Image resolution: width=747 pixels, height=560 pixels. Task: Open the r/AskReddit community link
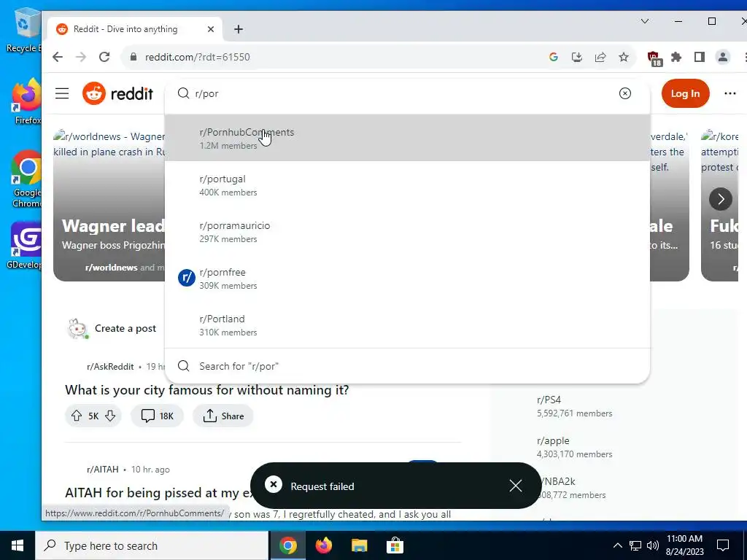[110, 366]
